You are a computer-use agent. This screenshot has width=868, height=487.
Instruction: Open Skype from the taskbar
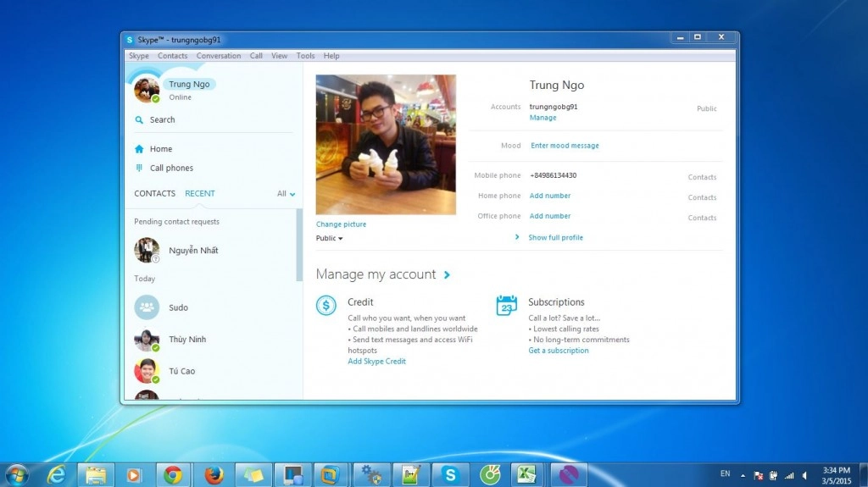(451, 475)
